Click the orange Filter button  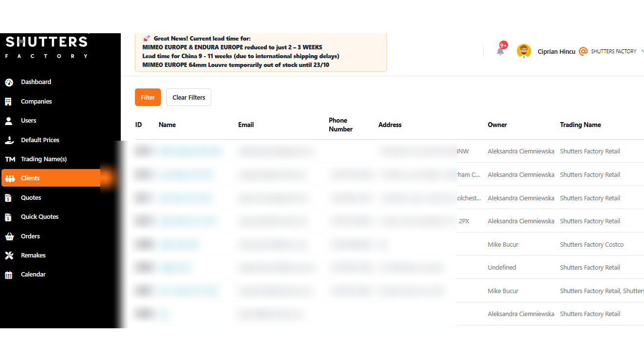pos(148,97)
